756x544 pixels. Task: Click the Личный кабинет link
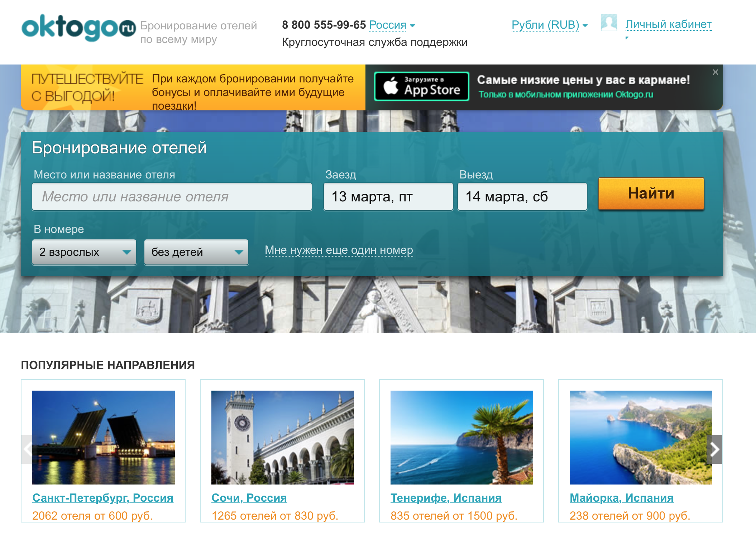[668, 24]
